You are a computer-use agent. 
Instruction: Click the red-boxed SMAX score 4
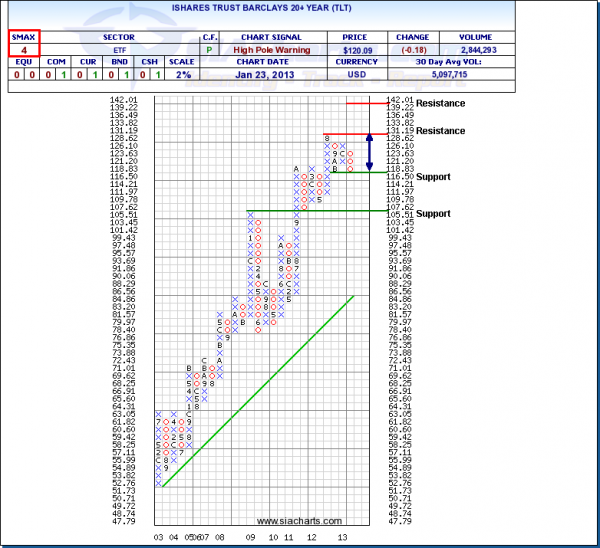pyautogui.click(x=22, y=47)
